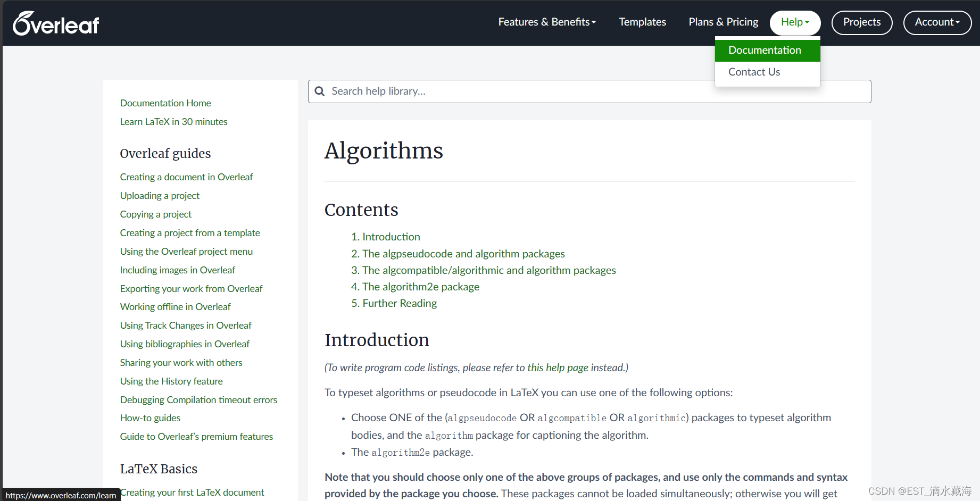Open Sharing your work with others

[x=181, y=363]
